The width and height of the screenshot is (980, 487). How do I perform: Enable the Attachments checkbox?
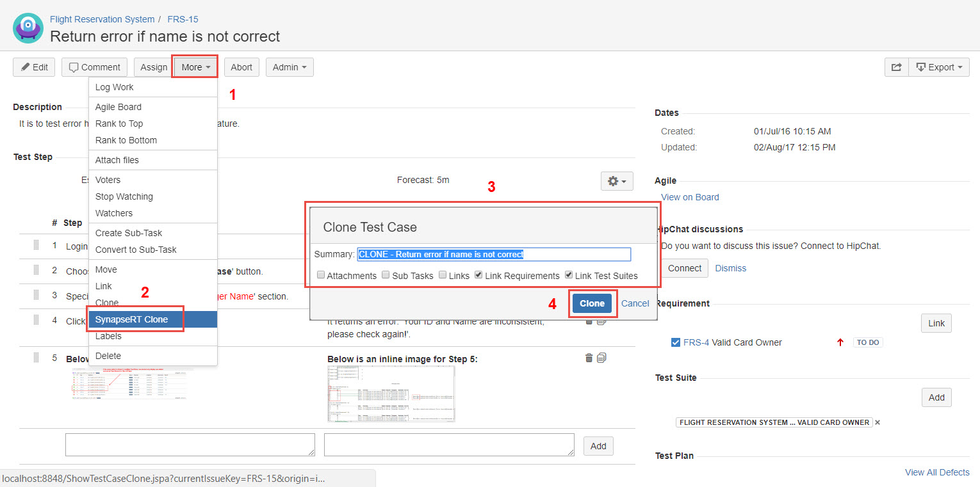(321, 276)
